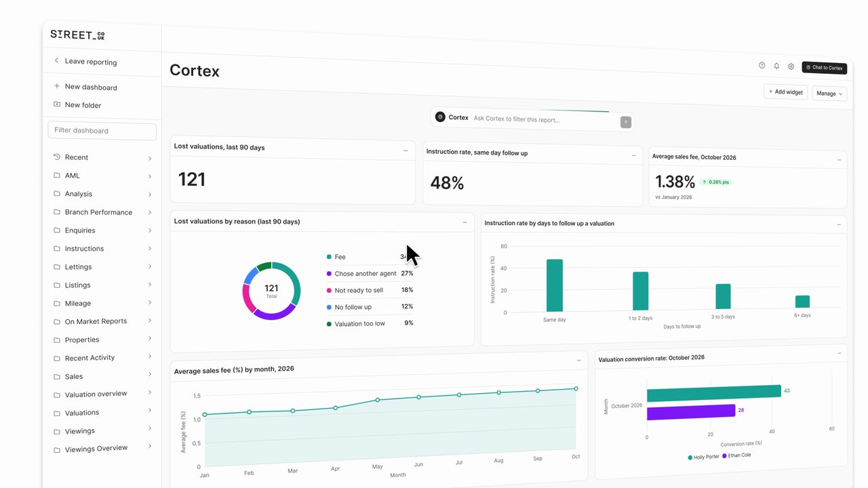Open options menu on Average sales fee by month
The height and width of the screenshot is (488, 868).
[x=578, y=361]
